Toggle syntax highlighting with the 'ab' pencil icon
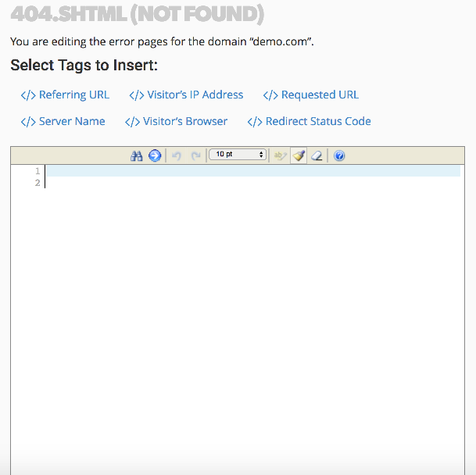This screenshot has height=475, width=476. coord(279,155)
